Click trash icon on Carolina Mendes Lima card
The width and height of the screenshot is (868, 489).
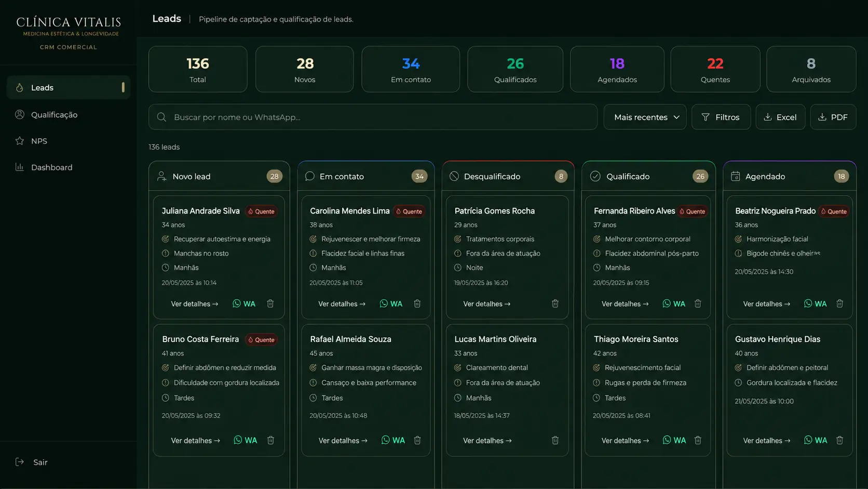click(x=417, y=303)
